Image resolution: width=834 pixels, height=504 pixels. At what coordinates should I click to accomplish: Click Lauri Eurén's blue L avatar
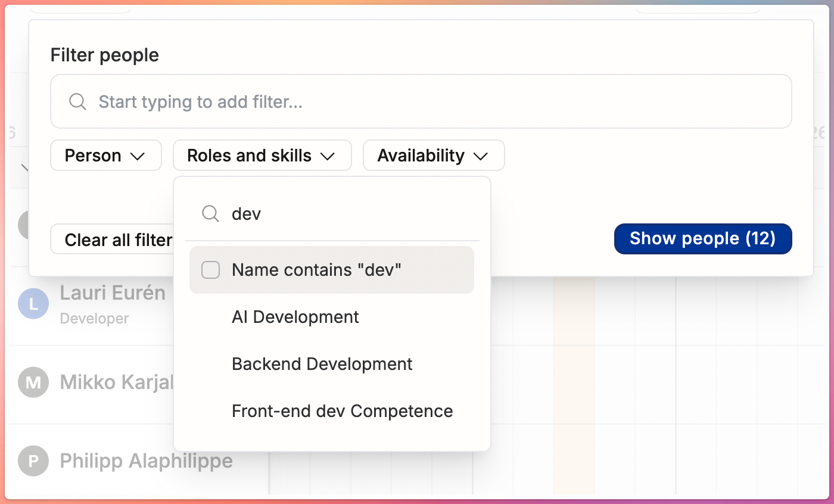coord(33,304)
